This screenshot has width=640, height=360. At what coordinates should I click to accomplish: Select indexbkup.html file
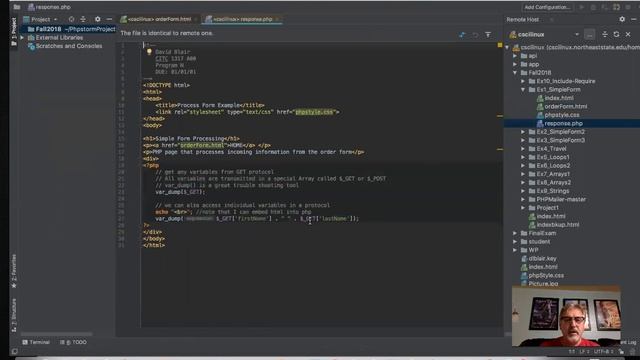tap(554, 224)
